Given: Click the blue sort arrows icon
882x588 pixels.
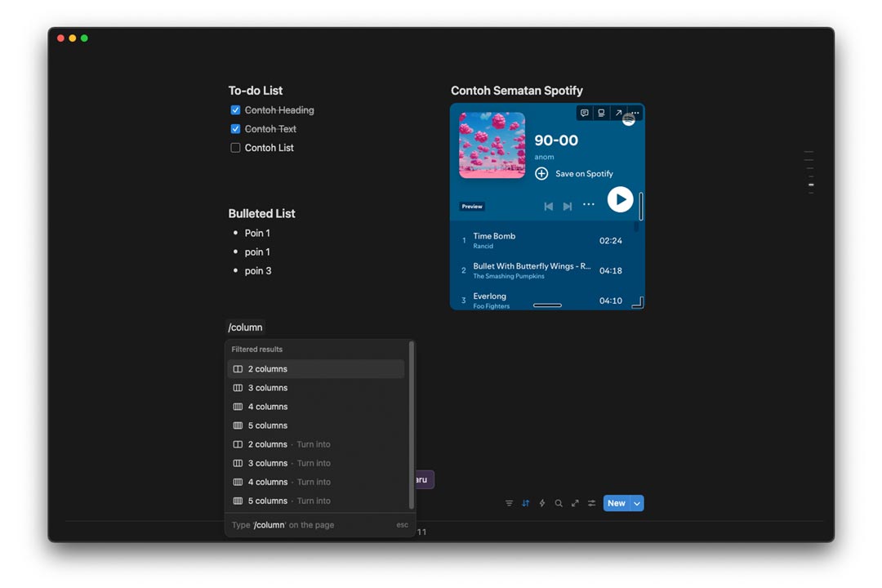Looking at the screenshot, I should (525, 503).
